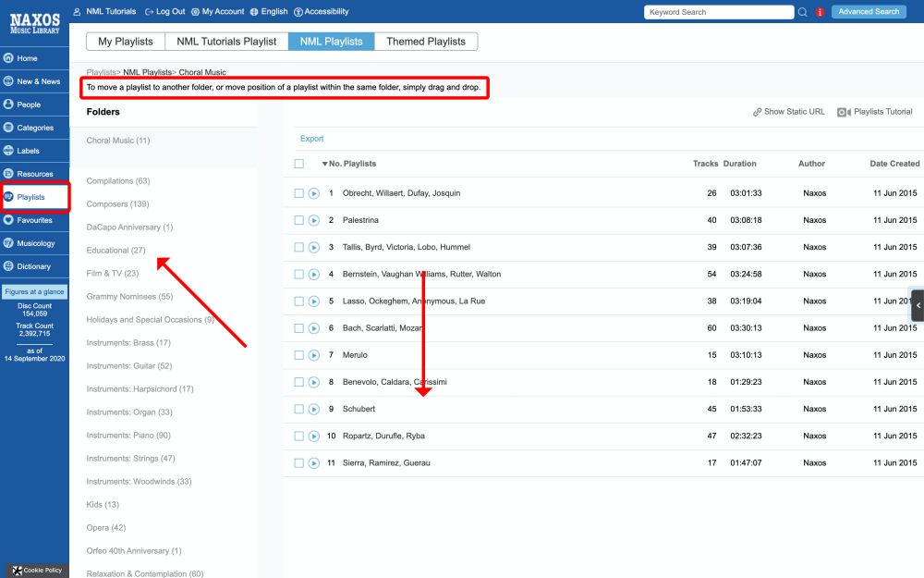
Task: Play the Merulo playlist
Action: coord(314,355)
